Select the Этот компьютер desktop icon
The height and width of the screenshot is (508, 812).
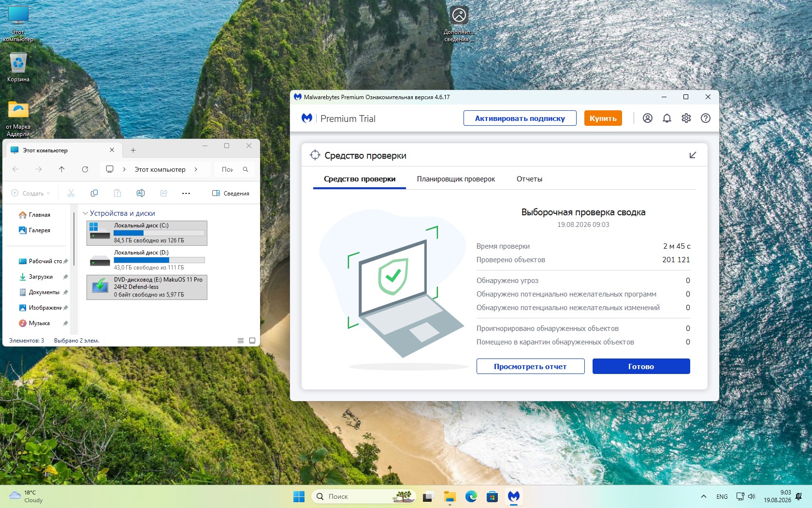point(18,24)
